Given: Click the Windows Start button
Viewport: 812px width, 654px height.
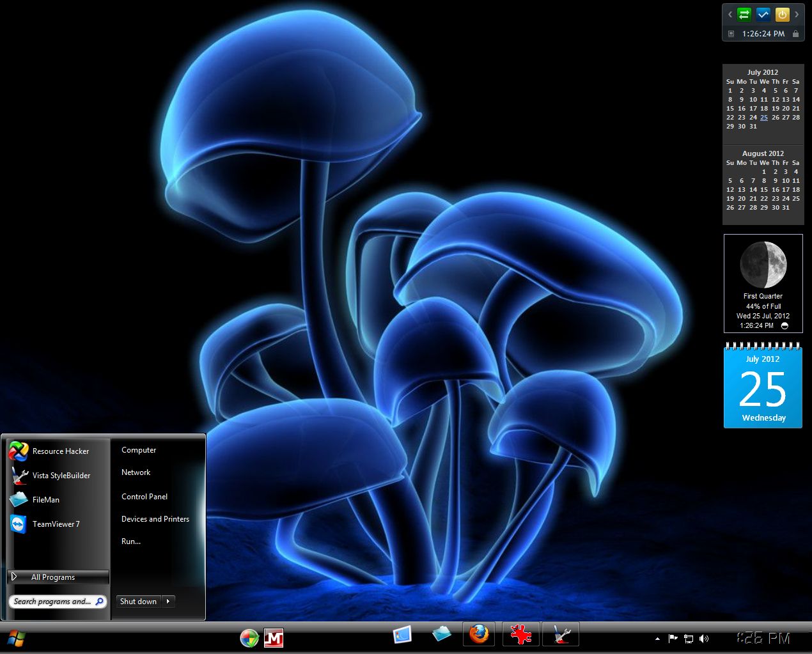Looking at the screenshot, I should [x=15, y=638].
